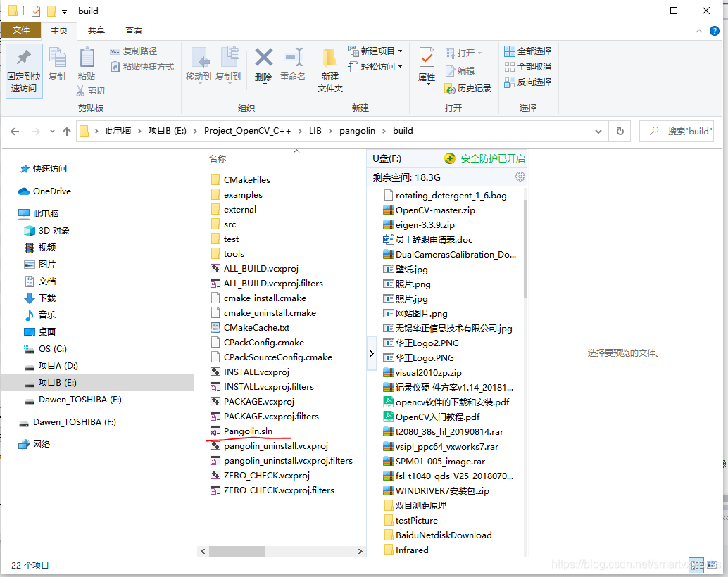Select the CMakeFiles folder

(x=246, y=179)
